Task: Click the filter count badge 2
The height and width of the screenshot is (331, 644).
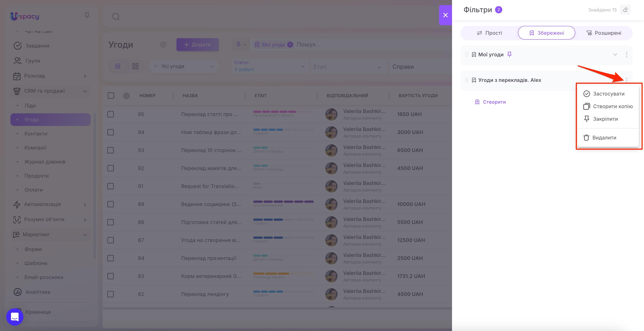Action: click(x=498, y=10)
